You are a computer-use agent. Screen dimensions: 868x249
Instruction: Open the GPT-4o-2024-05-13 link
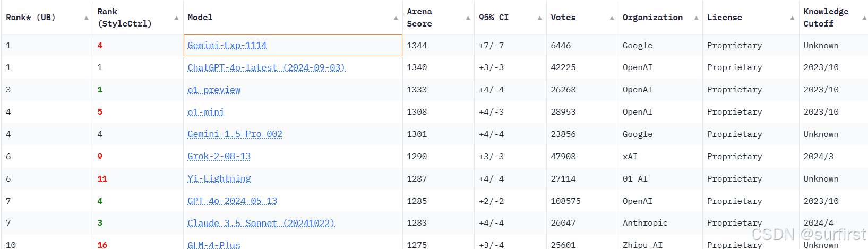233,201
